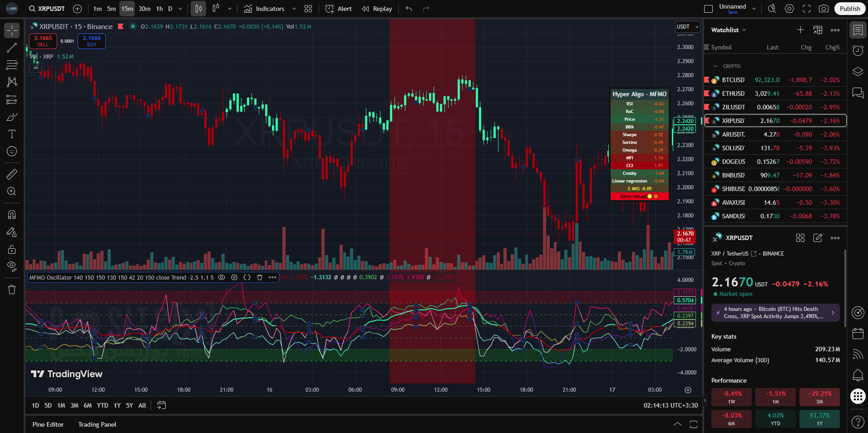Select the Text annotation tool

click(x=12, y=134)
